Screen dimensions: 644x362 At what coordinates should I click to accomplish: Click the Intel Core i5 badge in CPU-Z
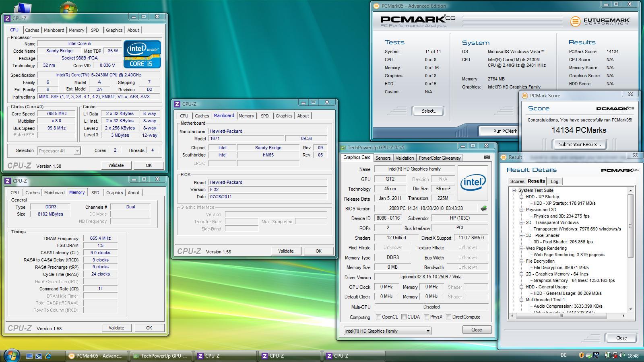142,54
